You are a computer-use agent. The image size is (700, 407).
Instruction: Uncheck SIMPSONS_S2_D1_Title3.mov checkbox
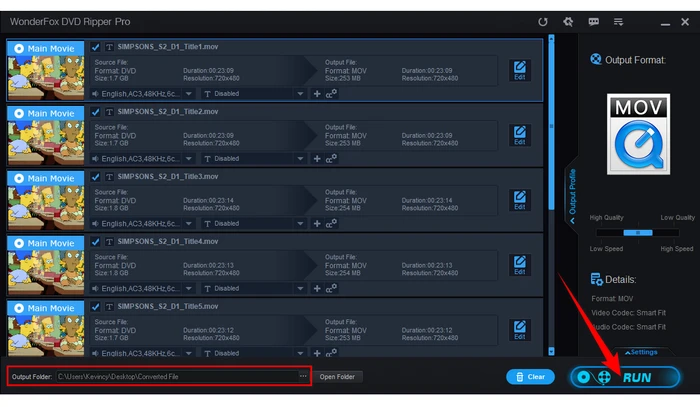(x=95, y=177)
